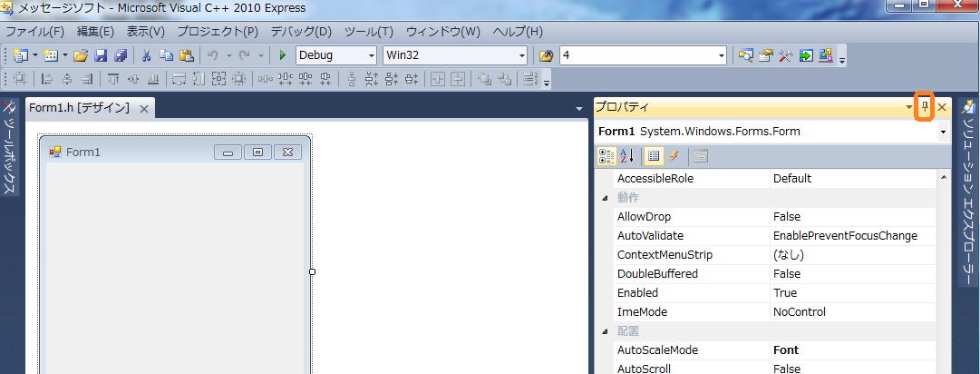Click the Redo arrow icon
Screen dimensions: 980x374
[245, 55]
